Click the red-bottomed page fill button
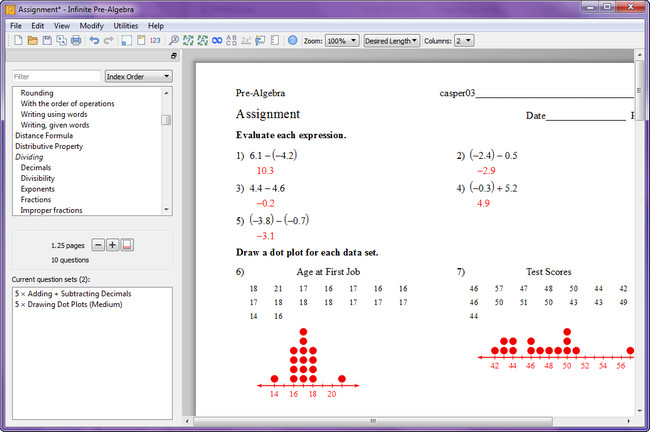 (x=127, y=245)
